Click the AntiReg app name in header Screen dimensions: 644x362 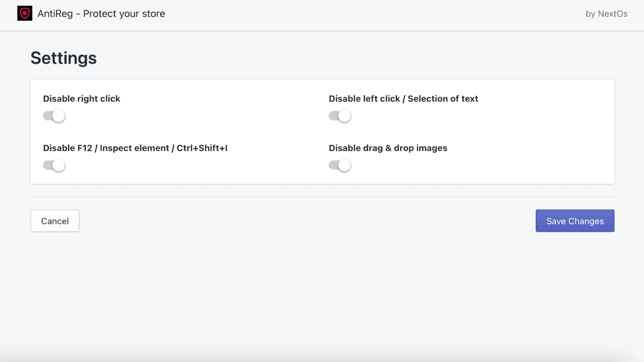[55, 14]
